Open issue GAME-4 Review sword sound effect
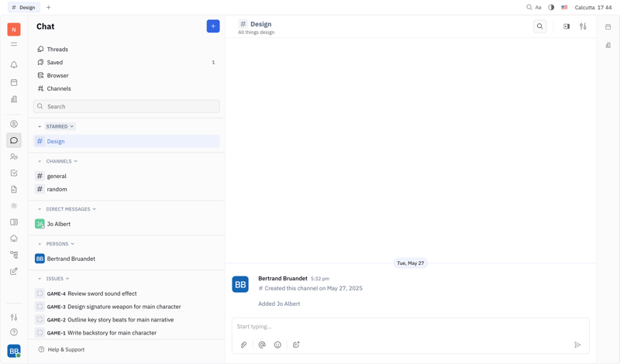The width and height of the screenshot is (620, 364). [x=126, y=294]
